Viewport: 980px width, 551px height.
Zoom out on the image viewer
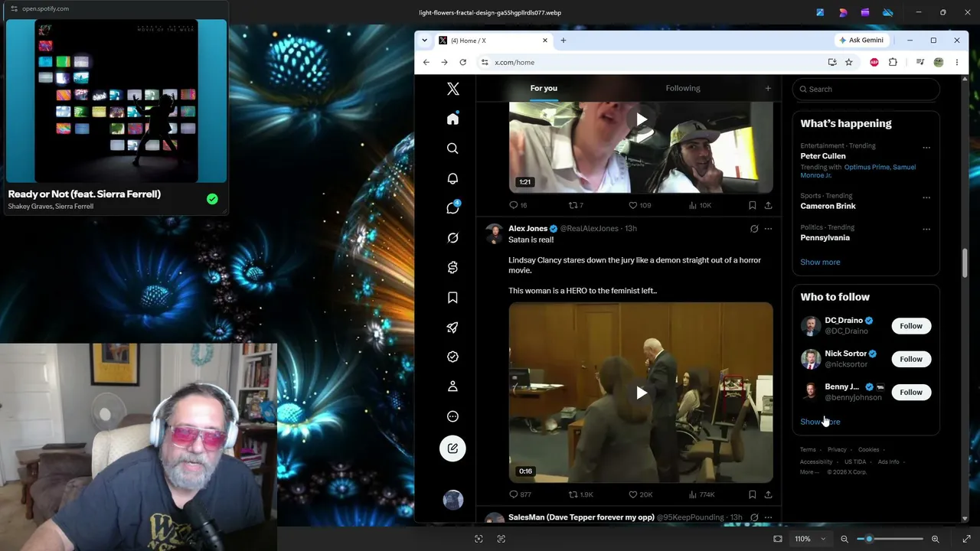[844, 539]
